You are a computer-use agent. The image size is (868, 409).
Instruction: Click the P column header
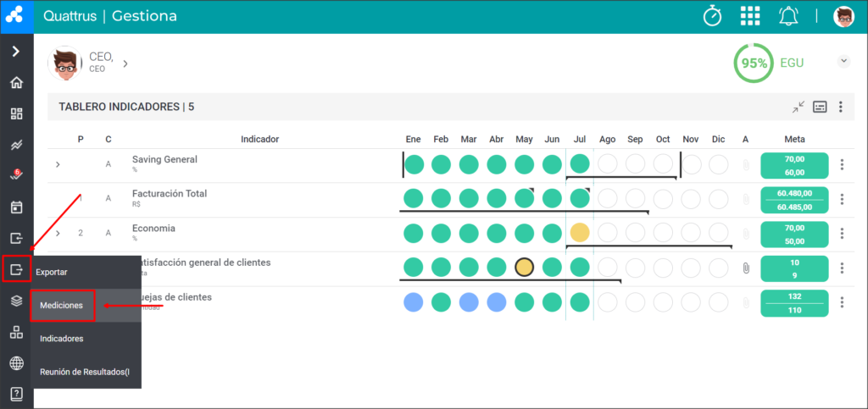pos(81,139)
